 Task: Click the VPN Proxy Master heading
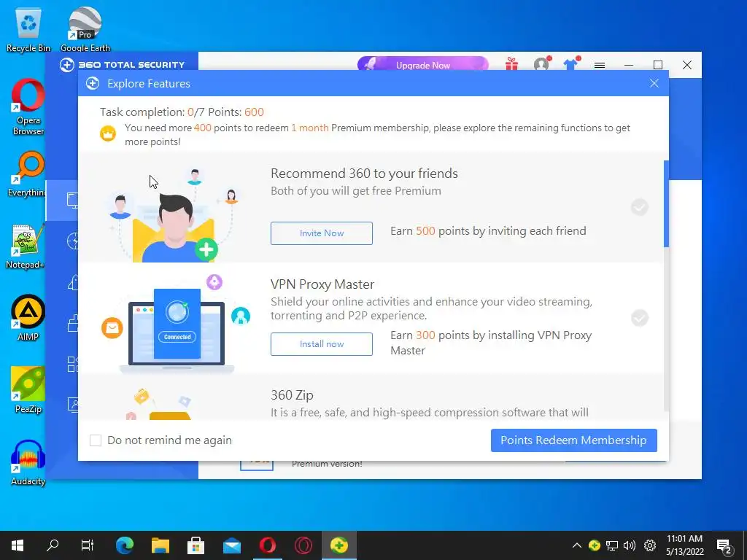click(322, 284)
